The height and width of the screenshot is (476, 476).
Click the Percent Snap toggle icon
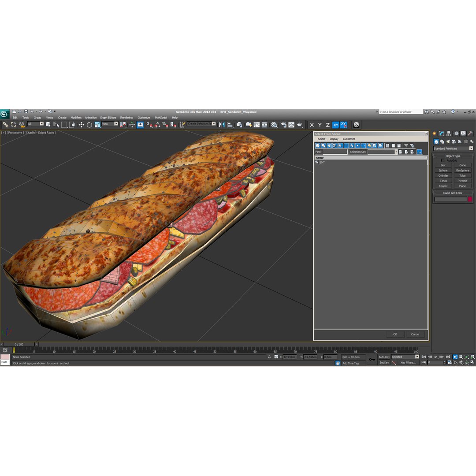click(165, 125)
